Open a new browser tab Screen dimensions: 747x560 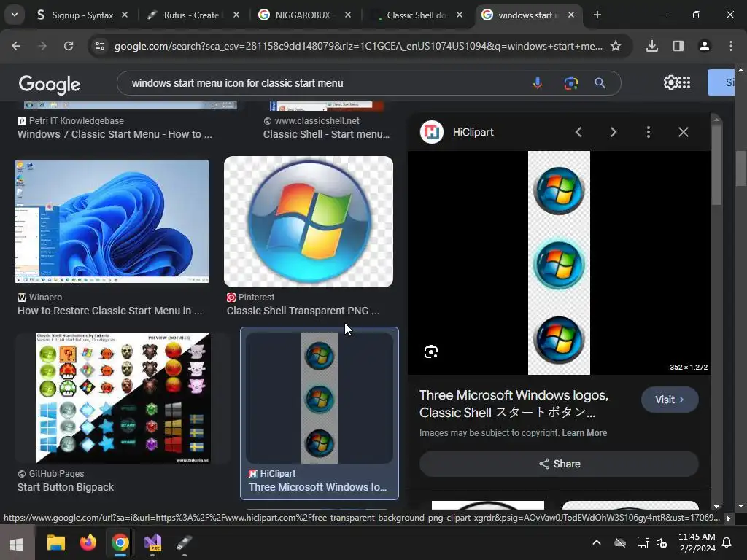[597, 15]
